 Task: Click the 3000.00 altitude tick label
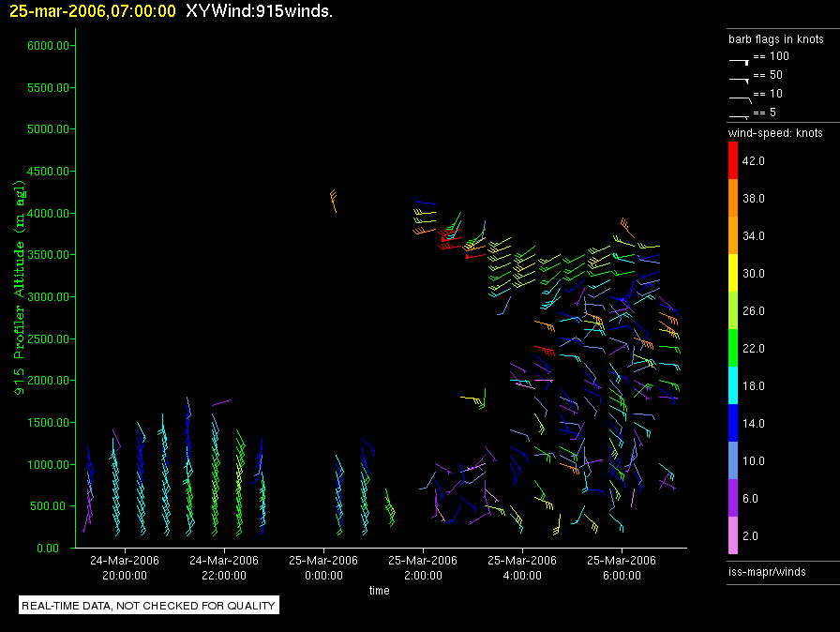40,297
